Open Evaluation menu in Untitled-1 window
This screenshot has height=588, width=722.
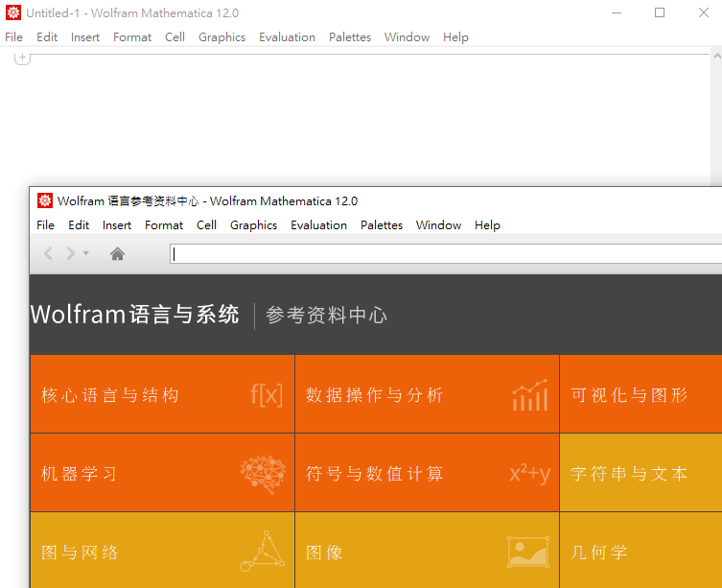[x=287, y=37]
